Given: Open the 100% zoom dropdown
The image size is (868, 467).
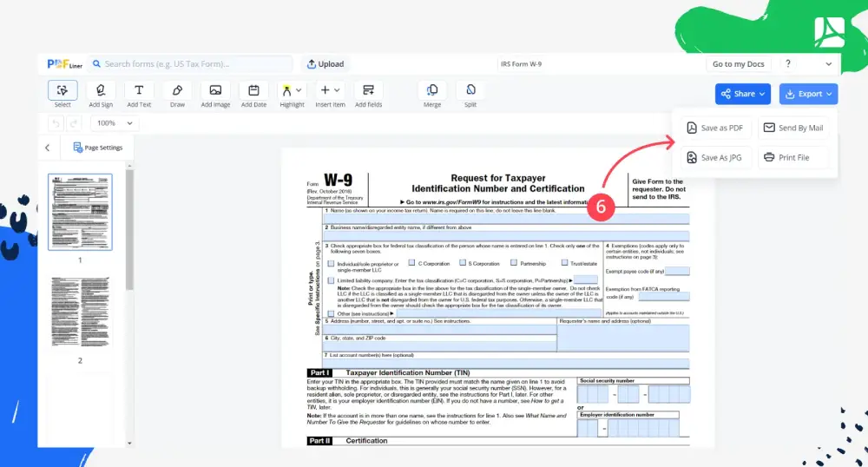Looking at the screenshot, I should coord(115,123).
